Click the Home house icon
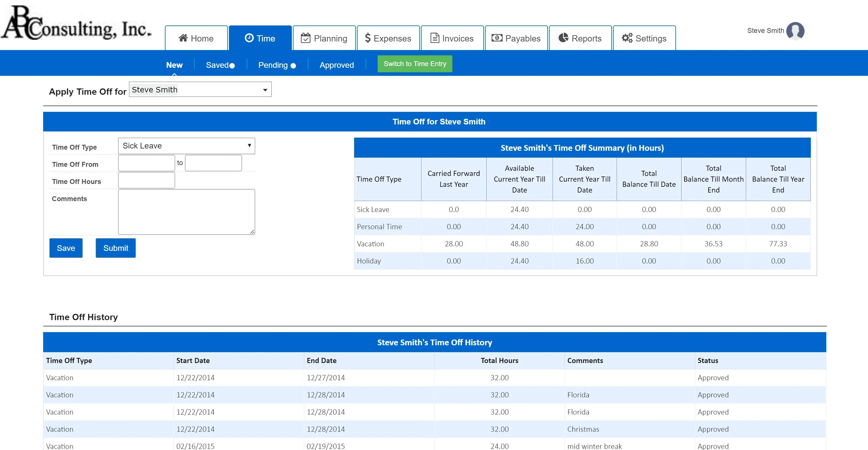The image size is (868, 450). click(x=183, y=38)
